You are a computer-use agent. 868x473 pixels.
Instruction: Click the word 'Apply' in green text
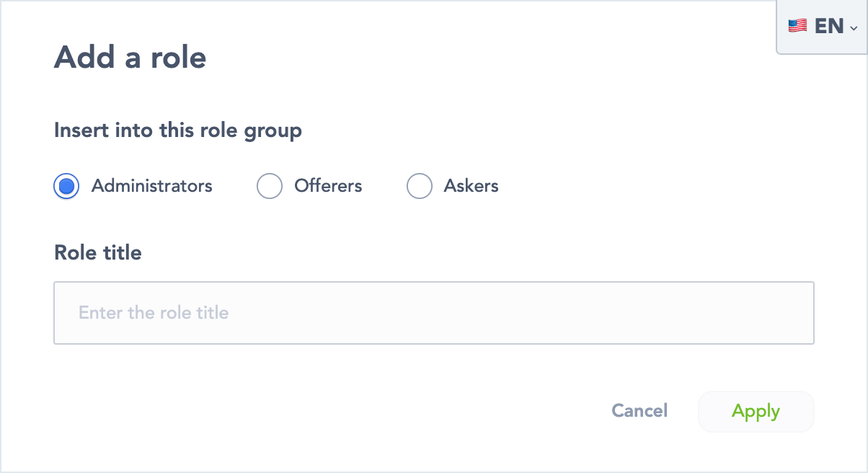point(756,412)
